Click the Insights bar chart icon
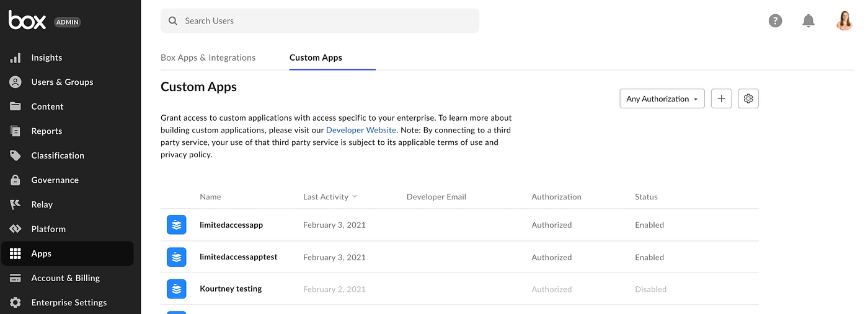Viewport: 868px width, 314px height. point(15,58)
